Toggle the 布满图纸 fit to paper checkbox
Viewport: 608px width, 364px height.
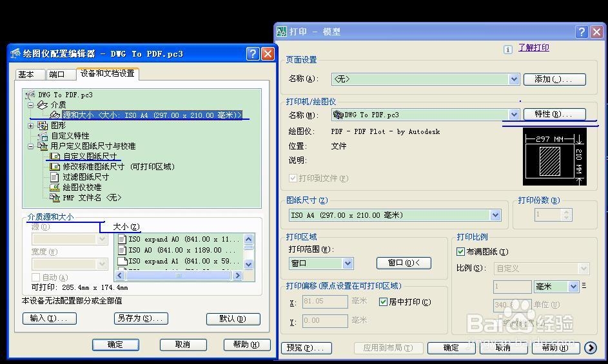coord(460,252)
